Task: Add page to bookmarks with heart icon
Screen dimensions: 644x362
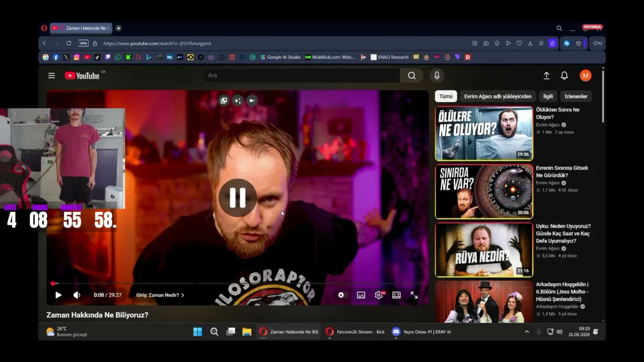Action: point(519,43)
